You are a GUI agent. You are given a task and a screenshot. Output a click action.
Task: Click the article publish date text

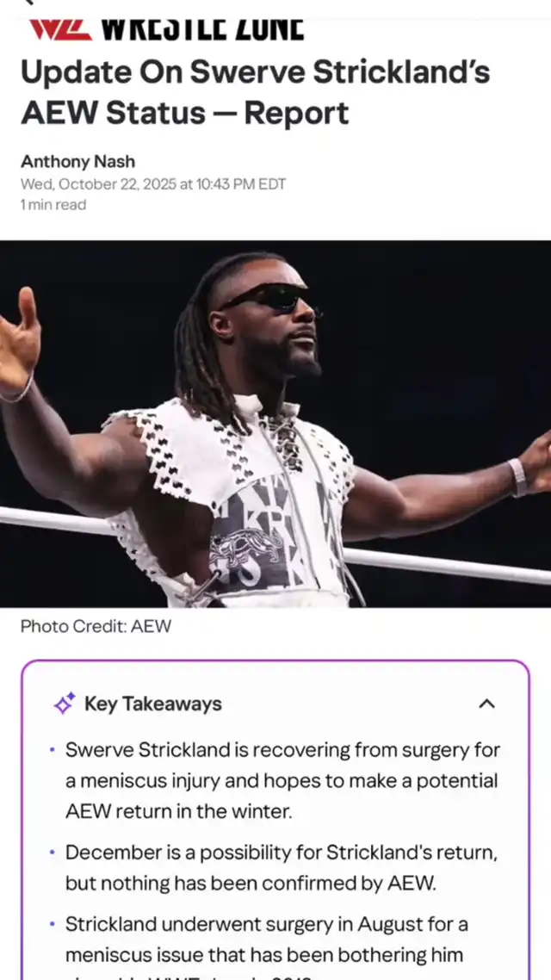tap(153, 184)
